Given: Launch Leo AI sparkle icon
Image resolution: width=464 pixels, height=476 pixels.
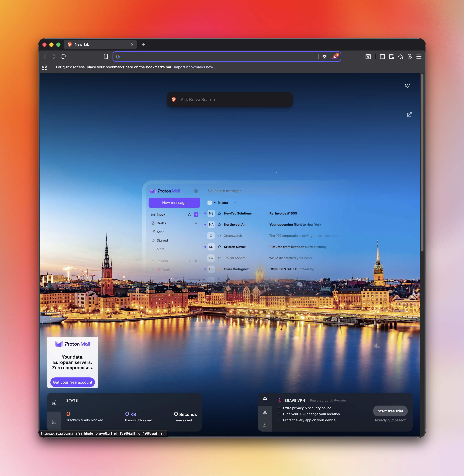Looking at the screenshot, I should point(401,57).
